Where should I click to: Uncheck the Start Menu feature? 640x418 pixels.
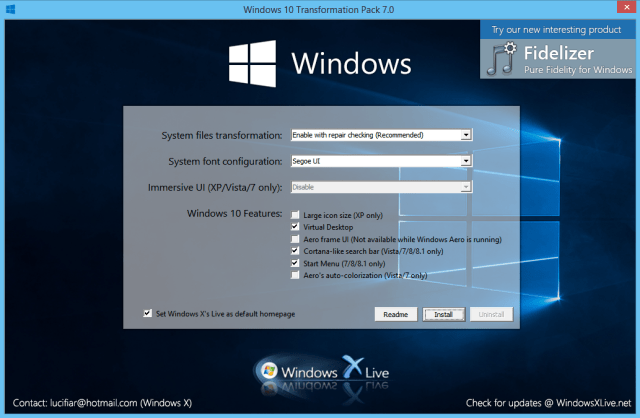(295, 264)
